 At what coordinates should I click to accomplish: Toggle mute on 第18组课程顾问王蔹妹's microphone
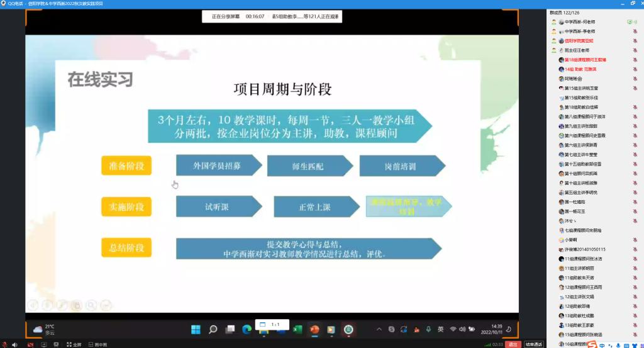[x=635, y=60]
